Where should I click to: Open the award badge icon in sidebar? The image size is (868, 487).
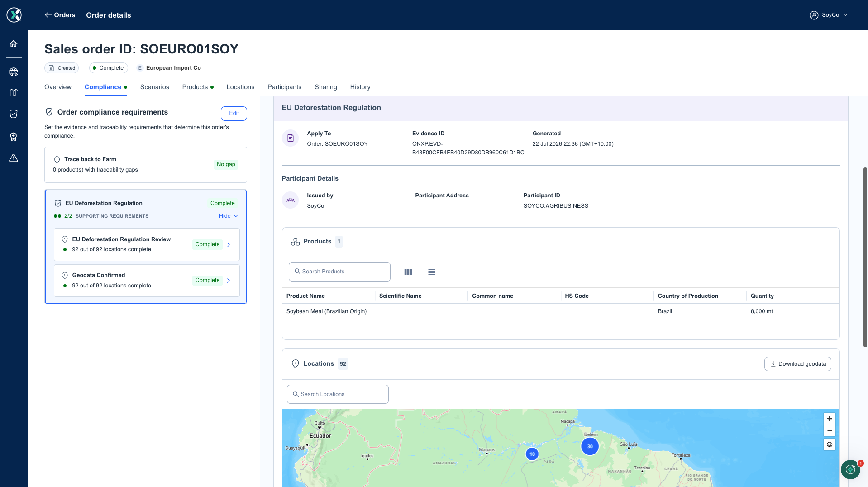pos(14,137)
